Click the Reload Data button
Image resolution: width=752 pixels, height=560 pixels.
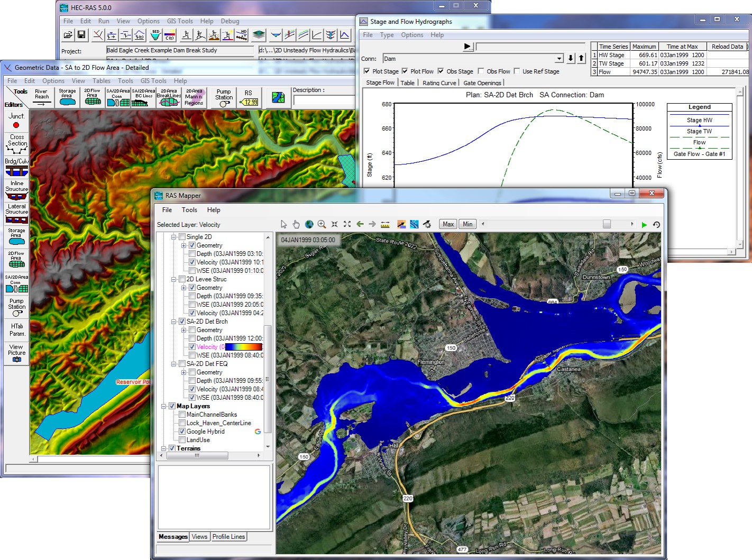click(x=727, y=47)
